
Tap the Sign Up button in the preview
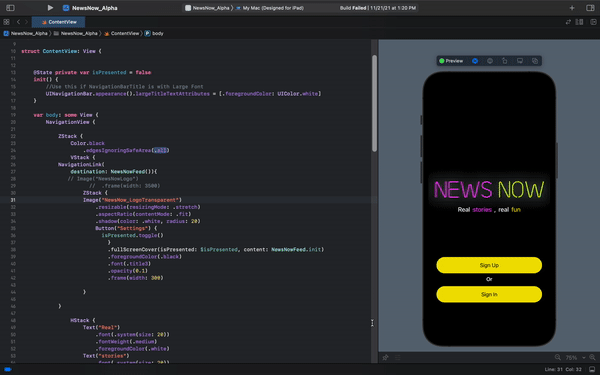pos(489,265)
